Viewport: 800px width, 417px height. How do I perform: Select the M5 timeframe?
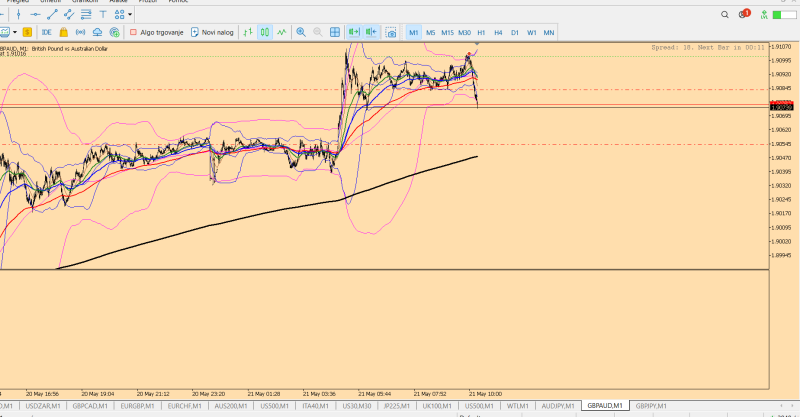point(431,32)
